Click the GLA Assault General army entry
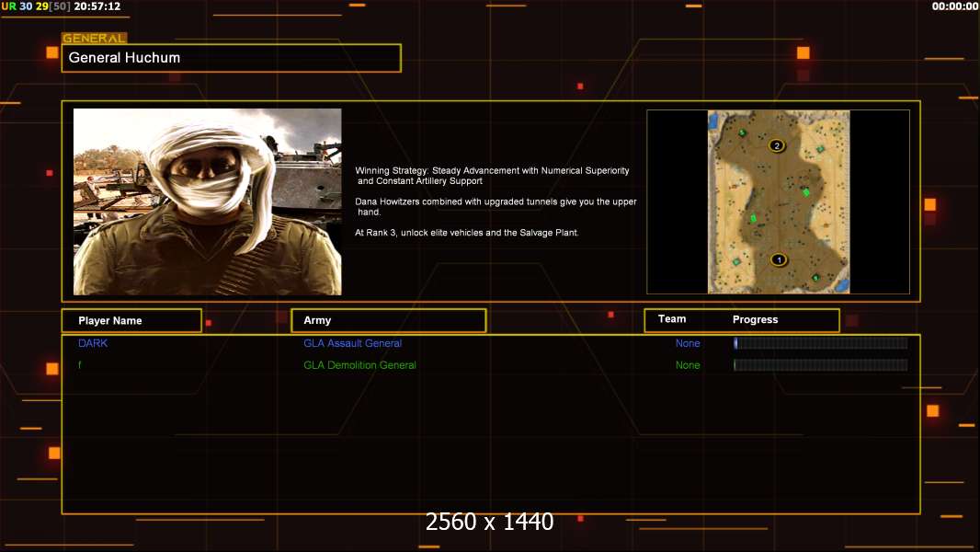980x552 pixels. 352,343
